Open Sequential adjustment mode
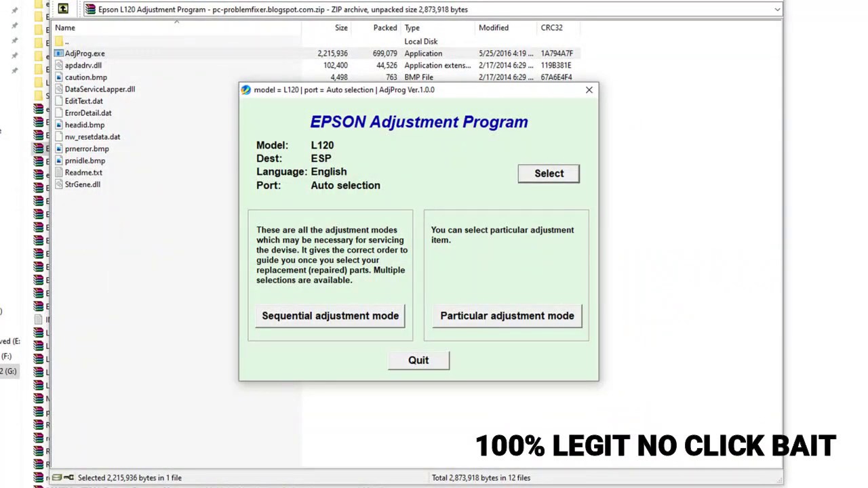868x488 pixels. point(330,316)
